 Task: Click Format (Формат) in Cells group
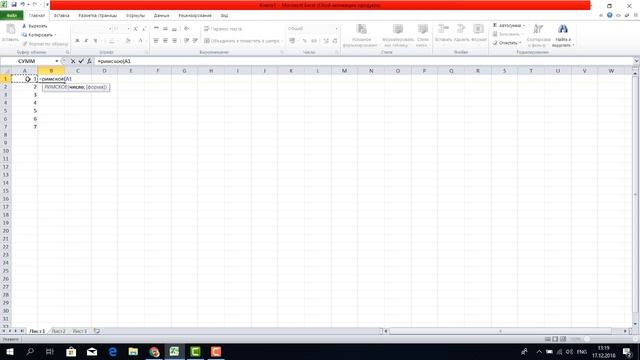point(479,33)
